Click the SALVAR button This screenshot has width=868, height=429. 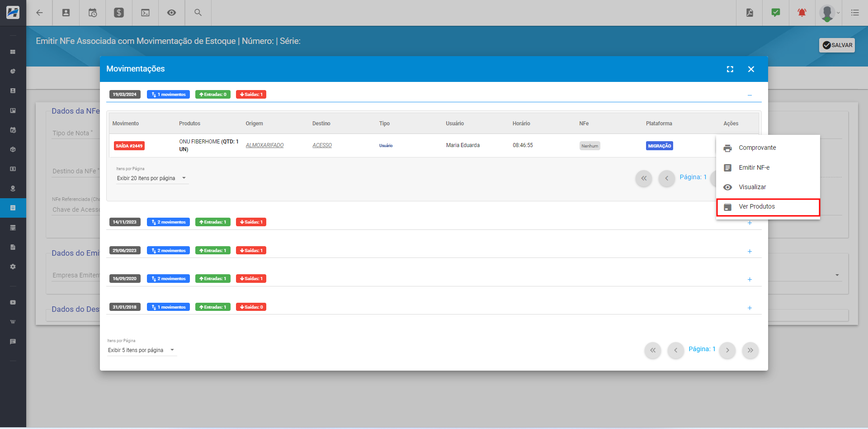pyautogui.click(x=837, y=45)
